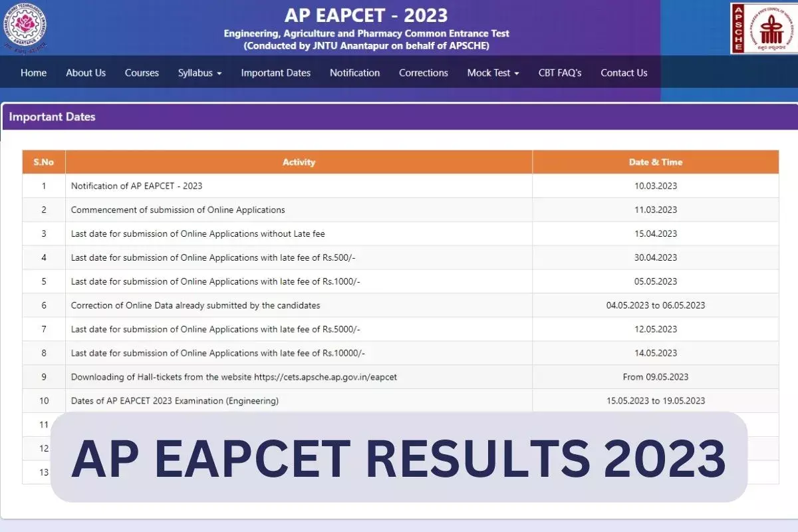
Task: Click the Date & Time column header
Action: [655, 162]
